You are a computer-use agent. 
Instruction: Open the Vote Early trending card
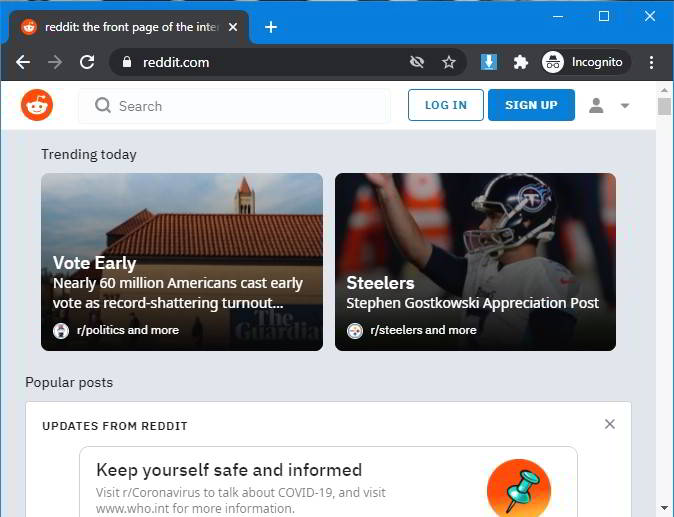182,262
